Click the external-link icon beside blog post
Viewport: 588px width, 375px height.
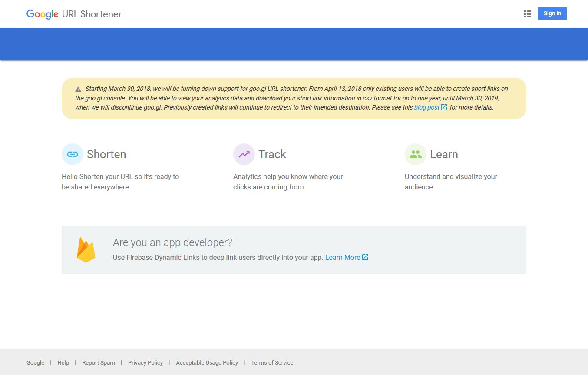point(443,107)
